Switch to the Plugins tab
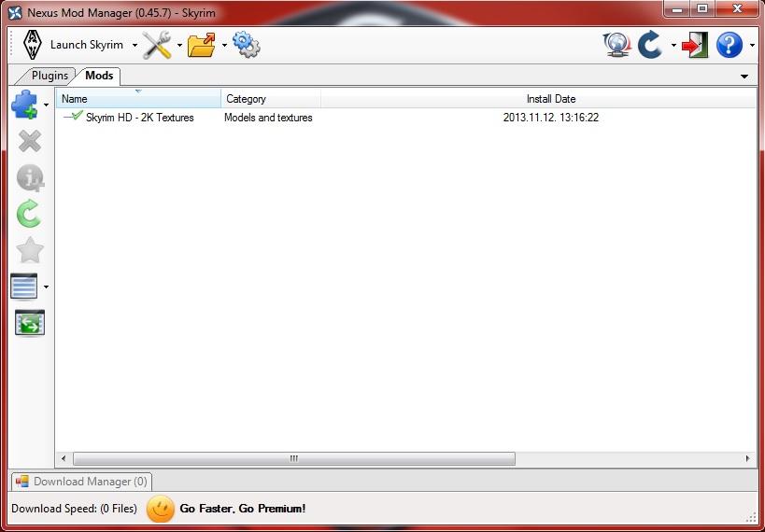This screenshot has height=532, width=765. pos(50,76)
